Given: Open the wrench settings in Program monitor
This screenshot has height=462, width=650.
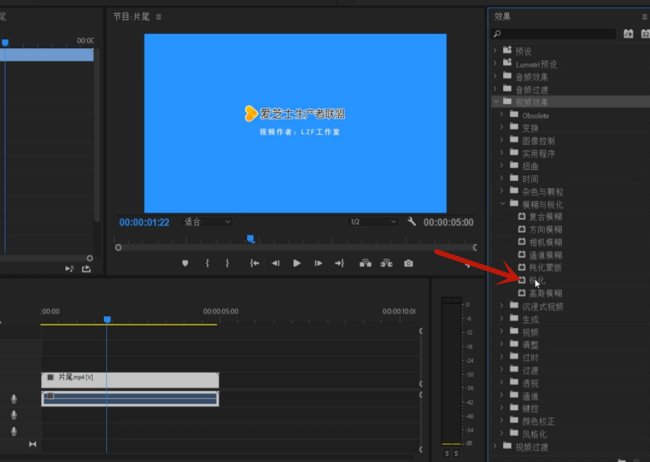Looking at the screenshot, I should pyautogui.click(x=412, y=222).
